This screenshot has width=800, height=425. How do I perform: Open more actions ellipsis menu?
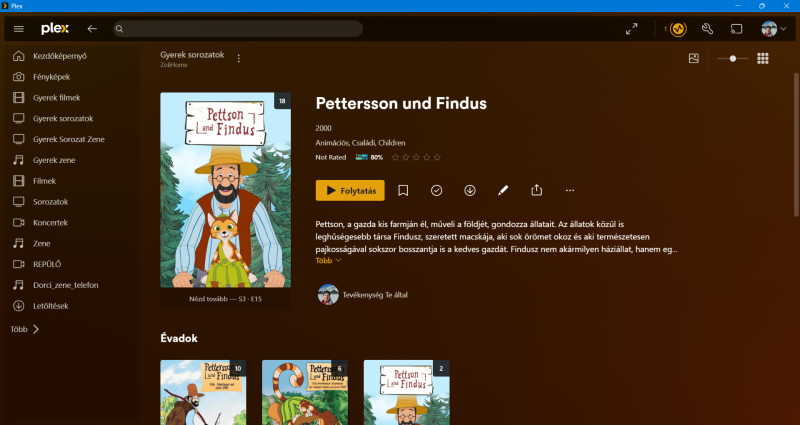(x=570, y=190)
